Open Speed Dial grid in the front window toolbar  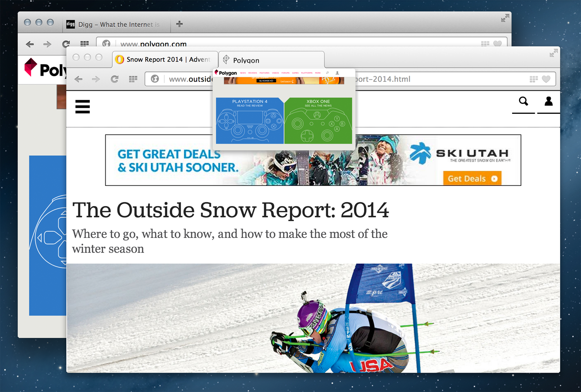(133, 79)
